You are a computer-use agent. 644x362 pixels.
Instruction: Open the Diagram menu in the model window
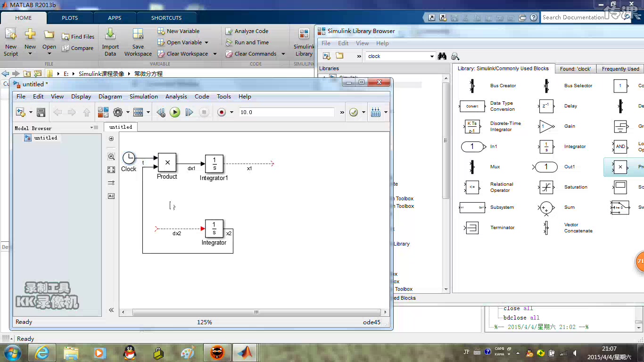tap(110, 96)
